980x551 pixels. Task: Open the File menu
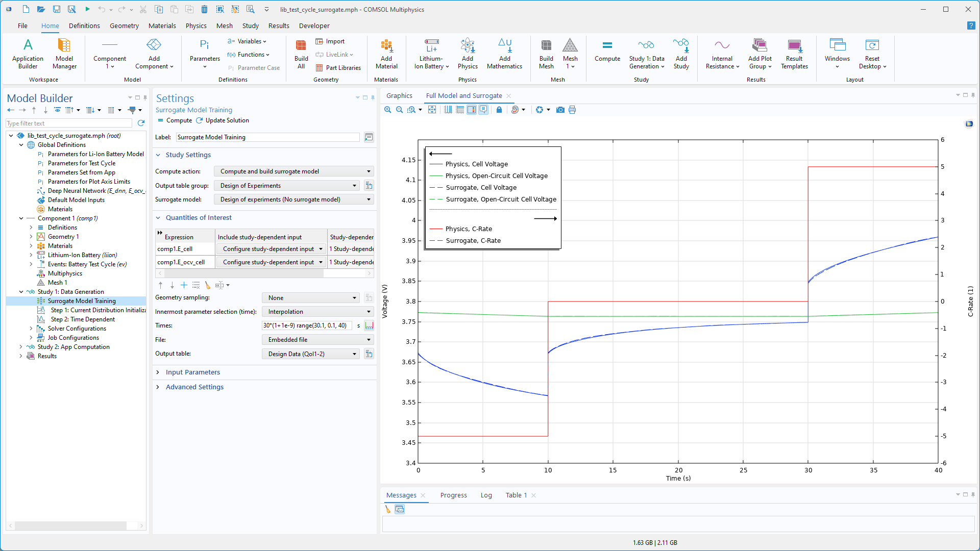point(22,26)
